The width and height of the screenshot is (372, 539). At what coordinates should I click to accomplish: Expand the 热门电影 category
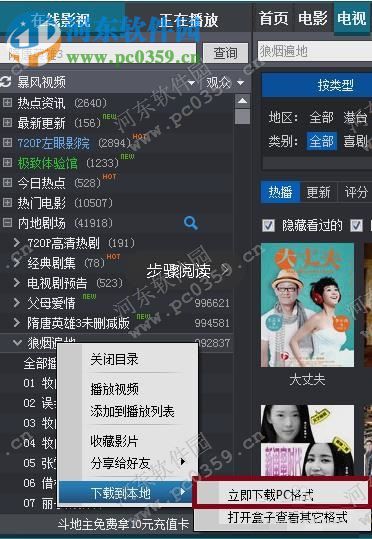pos(7,203)
